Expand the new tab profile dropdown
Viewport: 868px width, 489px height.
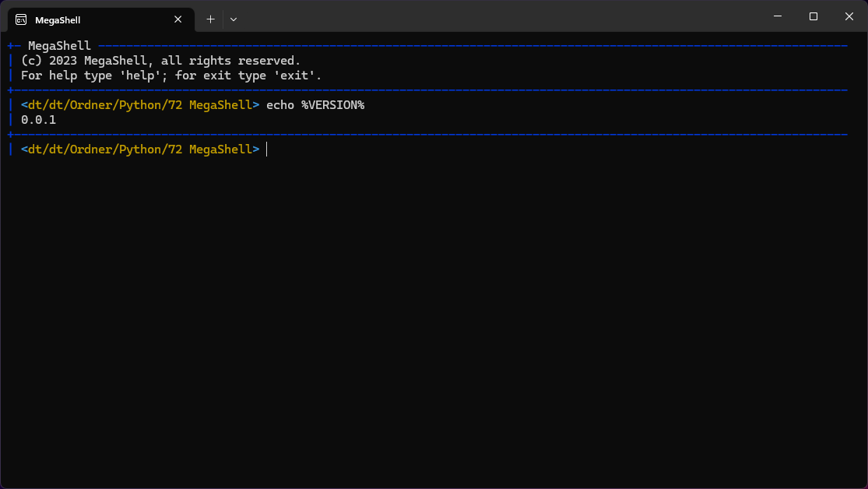pos(234,19)
